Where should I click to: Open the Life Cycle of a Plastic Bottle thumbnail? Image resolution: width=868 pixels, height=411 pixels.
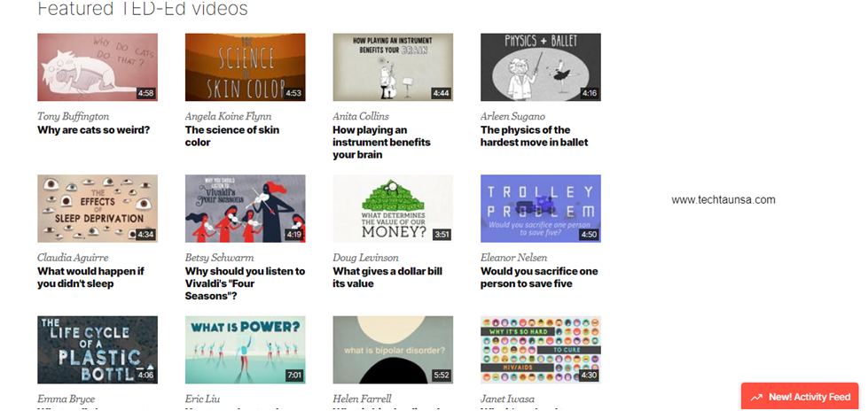pyautogui.click(x=98, y=350)
